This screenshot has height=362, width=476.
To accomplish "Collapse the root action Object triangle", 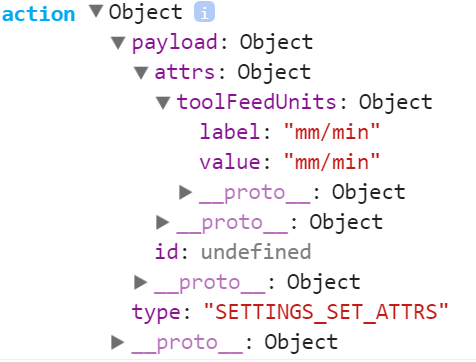I will 96,11.
